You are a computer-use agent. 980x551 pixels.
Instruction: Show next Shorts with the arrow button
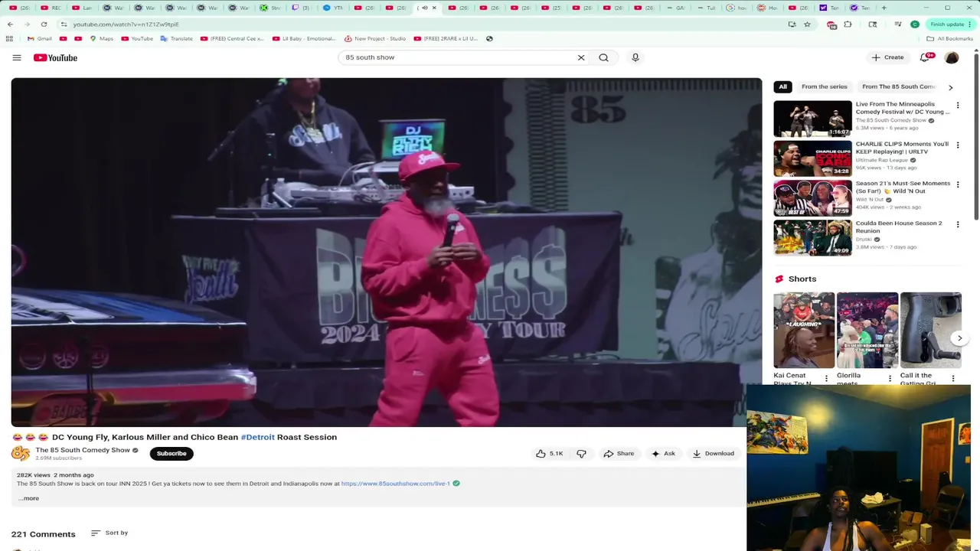coord(959,338)
